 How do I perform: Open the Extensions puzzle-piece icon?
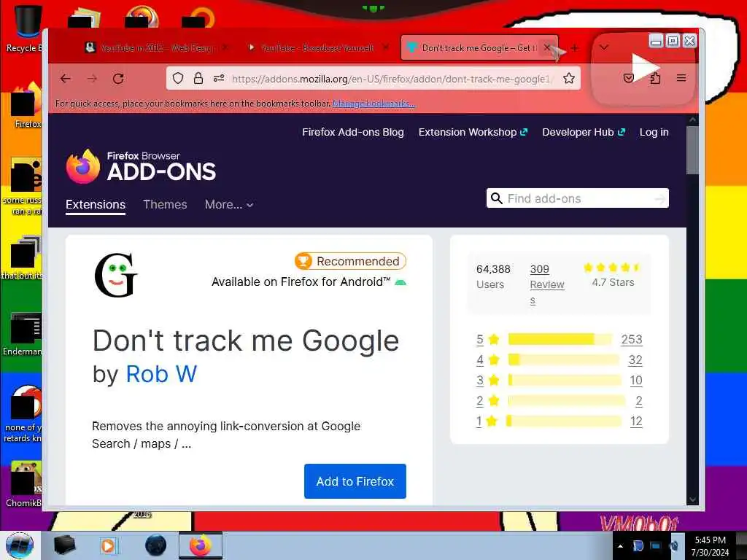point(655,78)
